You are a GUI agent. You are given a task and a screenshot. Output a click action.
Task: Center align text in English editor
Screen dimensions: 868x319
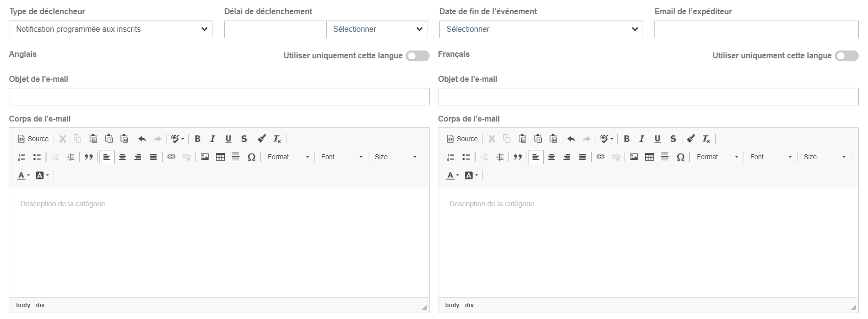pos(122,157)
